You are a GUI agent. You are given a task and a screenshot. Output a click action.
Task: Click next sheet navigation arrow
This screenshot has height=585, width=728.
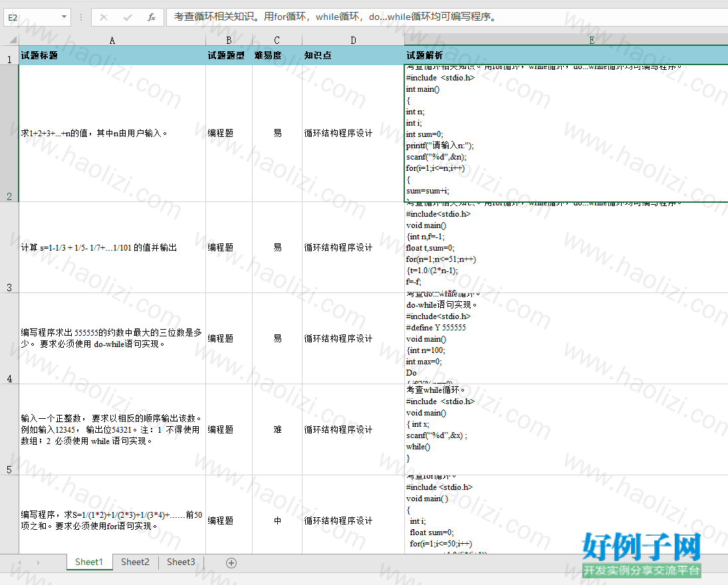click(38, 562)
